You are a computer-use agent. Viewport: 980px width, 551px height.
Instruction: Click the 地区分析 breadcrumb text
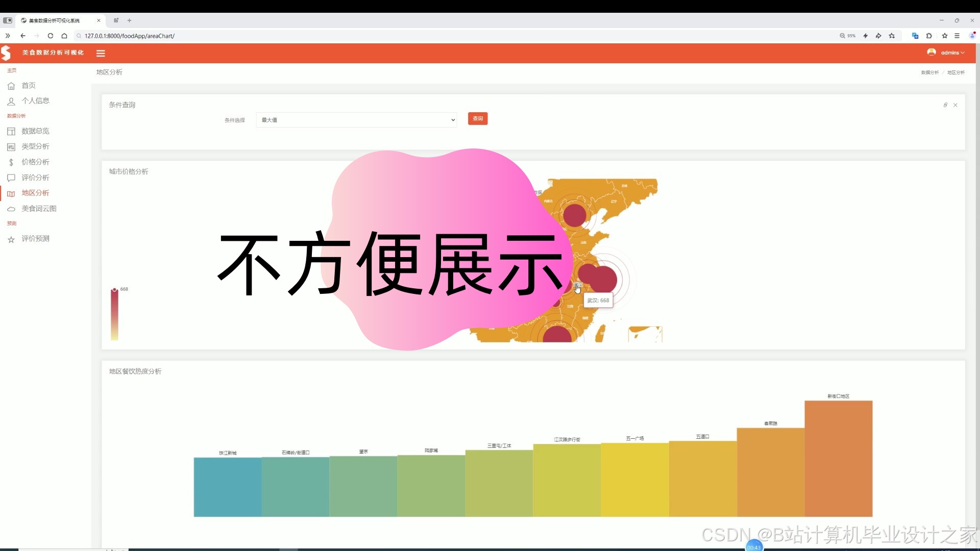coord(956,72)
